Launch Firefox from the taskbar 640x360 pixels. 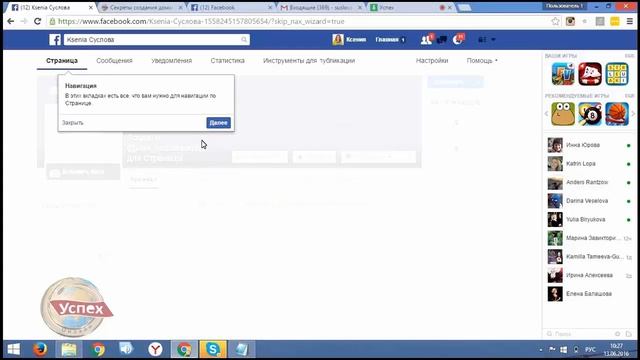tap(40, 349)
